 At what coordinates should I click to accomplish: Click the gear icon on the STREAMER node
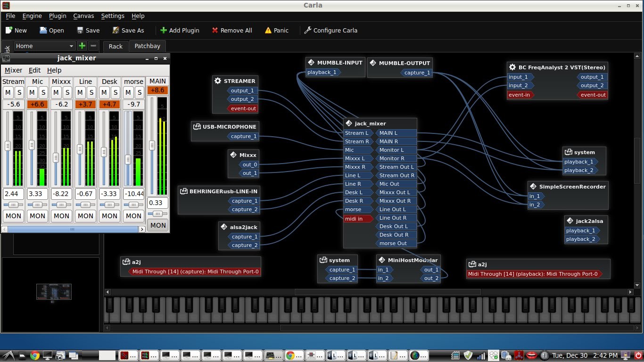pyautogui.click(x=218, y=81)
